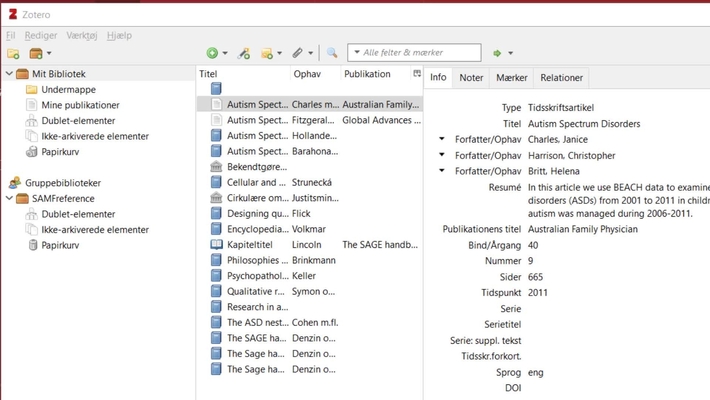
Task: Sort by the Titel column header
Action: (244, 74)
